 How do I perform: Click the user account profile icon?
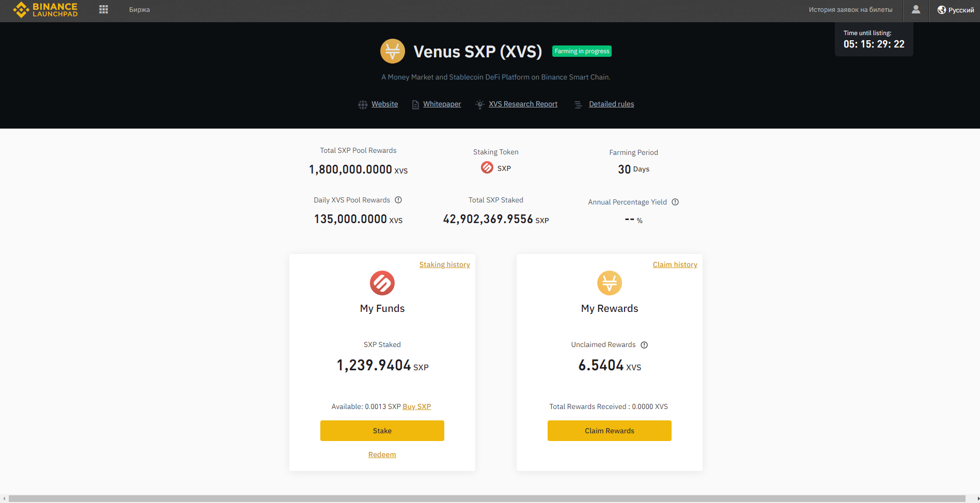[915, 10]
